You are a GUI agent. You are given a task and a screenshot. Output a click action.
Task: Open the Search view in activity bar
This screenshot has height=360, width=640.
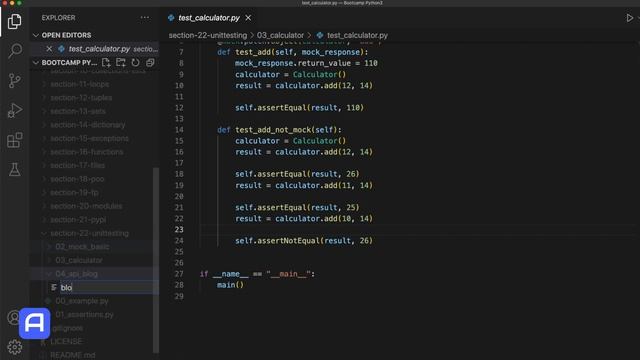[15, 51]
